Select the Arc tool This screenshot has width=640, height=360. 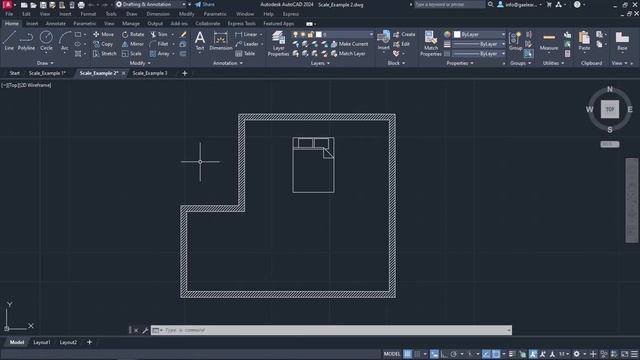pos(64,41)
